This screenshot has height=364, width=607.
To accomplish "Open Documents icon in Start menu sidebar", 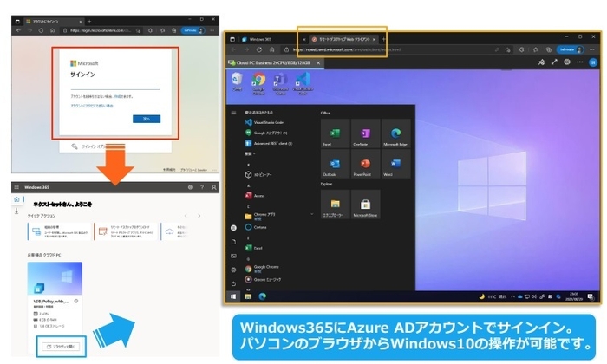I will pos(233,242).
